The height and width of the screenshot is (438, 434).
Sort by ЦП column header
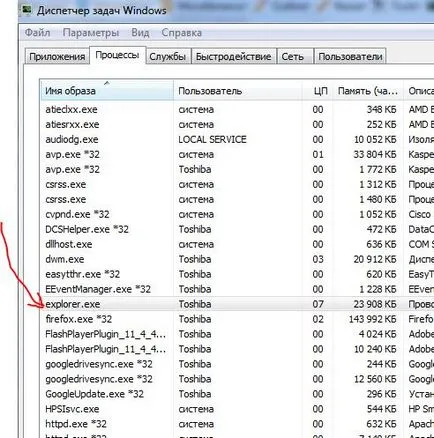317,90
